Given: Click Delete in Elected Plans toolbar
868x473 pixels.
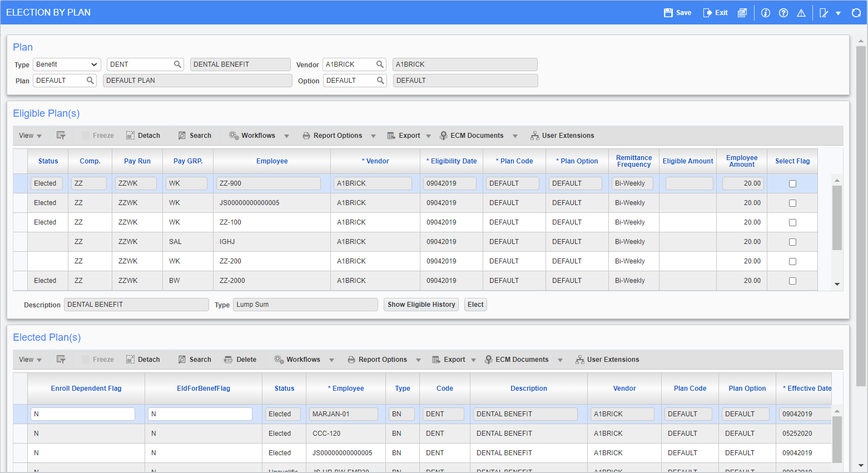Looking at the screenshot, I should pyautogui.click(x=240, y=360).
